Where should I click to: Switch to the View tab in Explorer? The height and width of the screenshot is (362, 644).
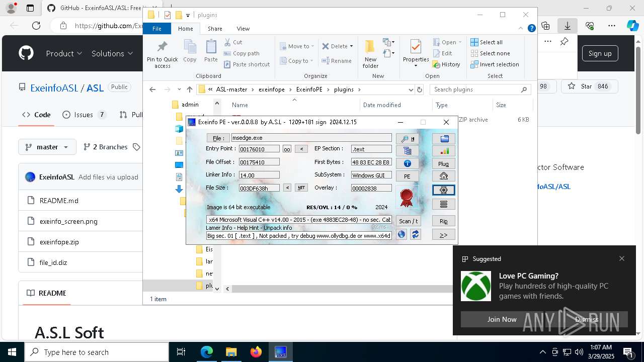[243, 29]
